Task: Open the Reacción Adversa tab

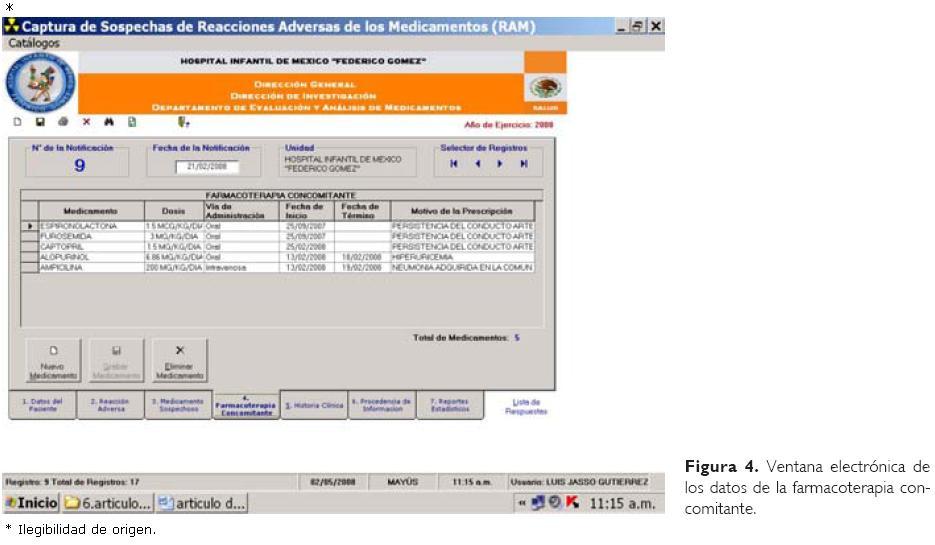Action: [x=110, y=405]
